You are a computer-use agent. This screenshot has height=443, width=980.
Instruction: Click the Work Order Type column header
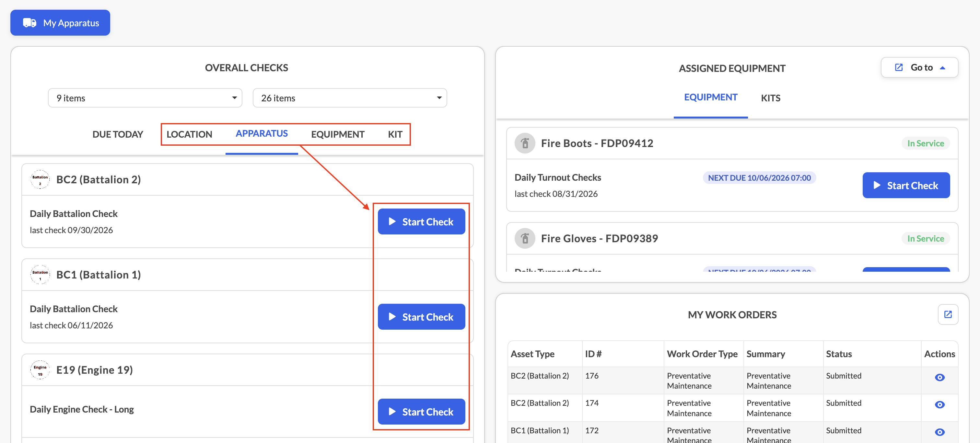[x=702, y=354]
